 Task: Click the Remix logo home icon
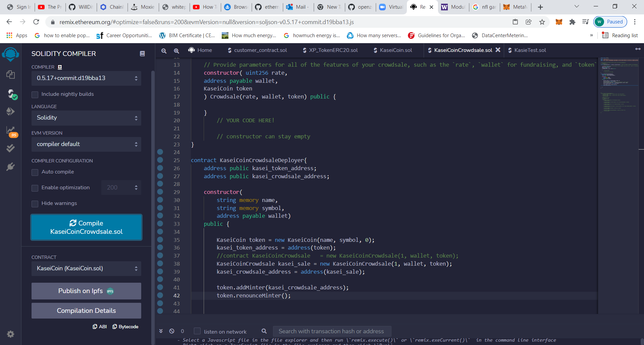[x=10, y=54]
